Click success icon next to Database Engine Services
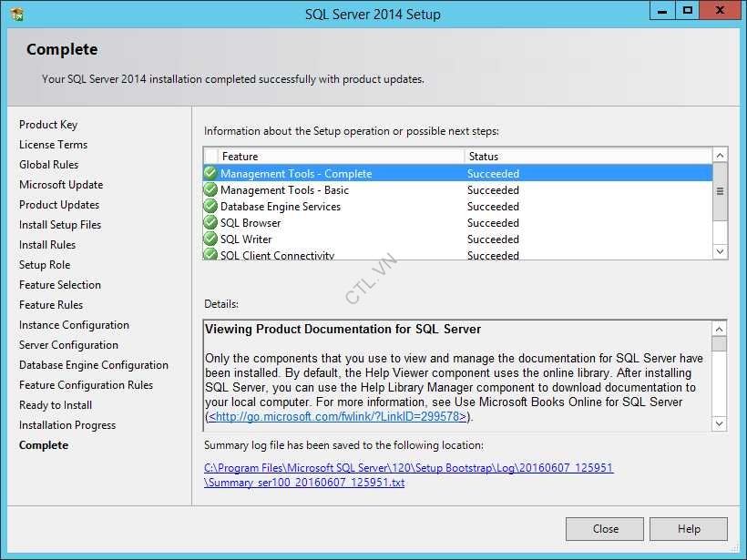This screenshot has width=747, height=560. (x=209, y=206)
